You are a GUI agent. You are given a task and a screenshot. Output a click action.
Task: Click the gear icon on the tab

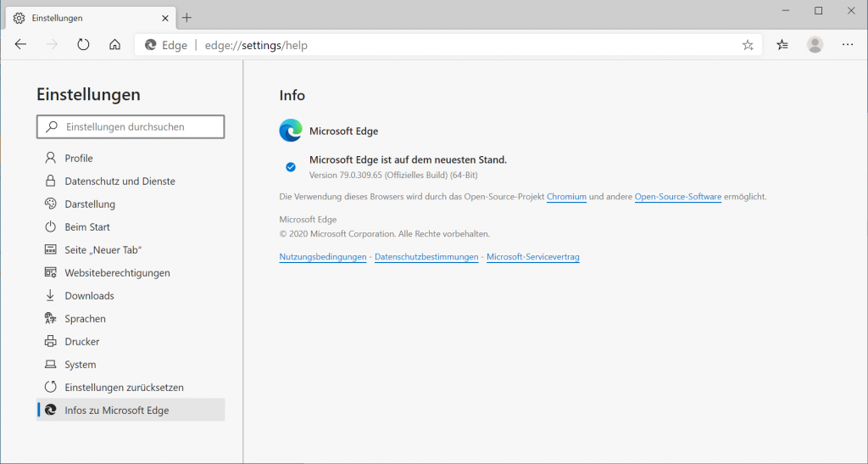click(x=19, y=19)
